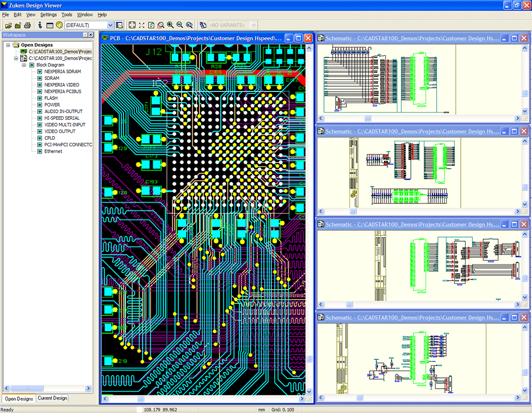
Task: Open the Window menu
Action: click(x=85, y=14)
